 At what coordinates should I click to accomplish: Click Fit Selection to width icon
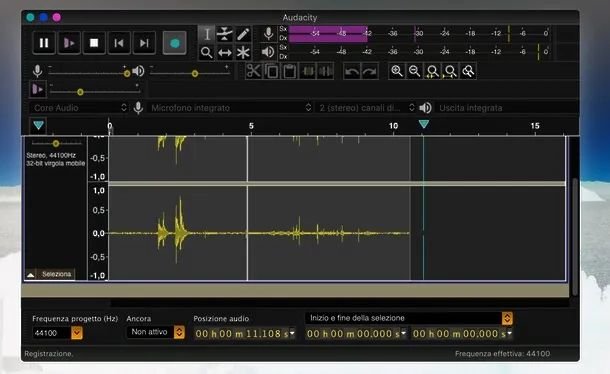[x=433, y=71]
